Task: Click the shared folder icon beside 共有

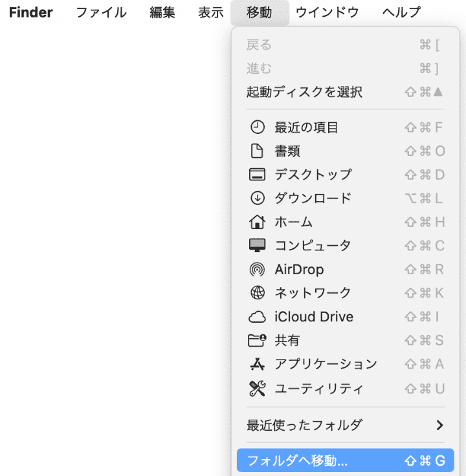Action: 257,340
